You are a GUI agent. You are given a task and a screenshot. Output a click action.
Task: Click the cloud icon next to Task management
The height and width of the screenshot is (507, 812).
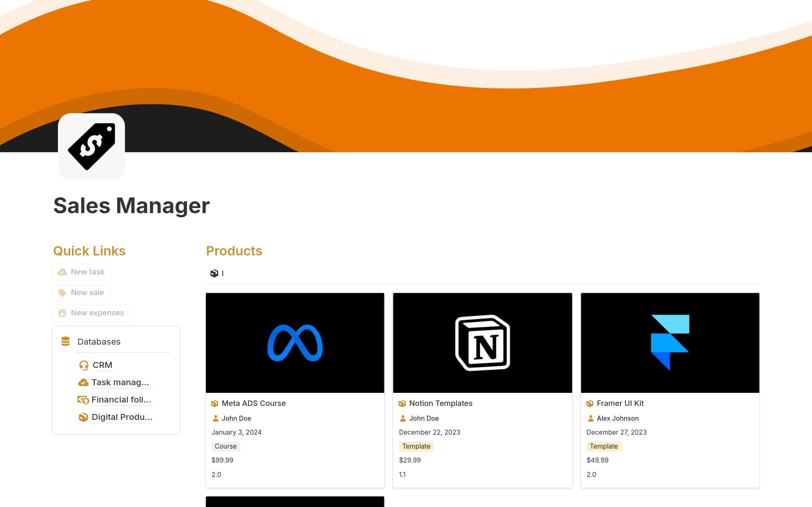[83, 382]
